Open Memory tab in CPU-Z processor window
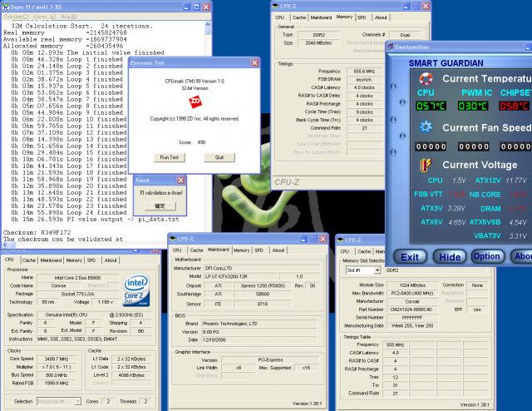This screenshot has width=532, height=411. coord(74,260)
